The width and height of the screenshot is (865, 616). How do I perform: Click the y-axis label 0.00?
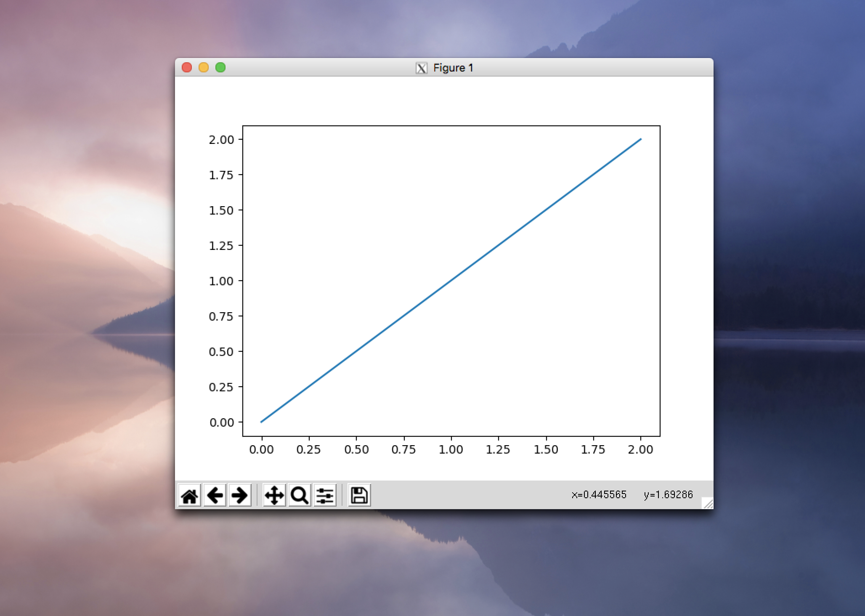[x=221, y=422]
